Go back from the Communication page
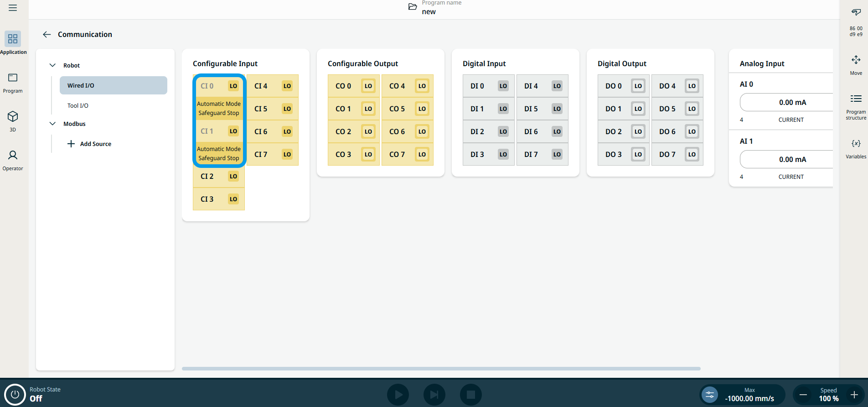This screenshot has width=868, height=407. (46, 34)
